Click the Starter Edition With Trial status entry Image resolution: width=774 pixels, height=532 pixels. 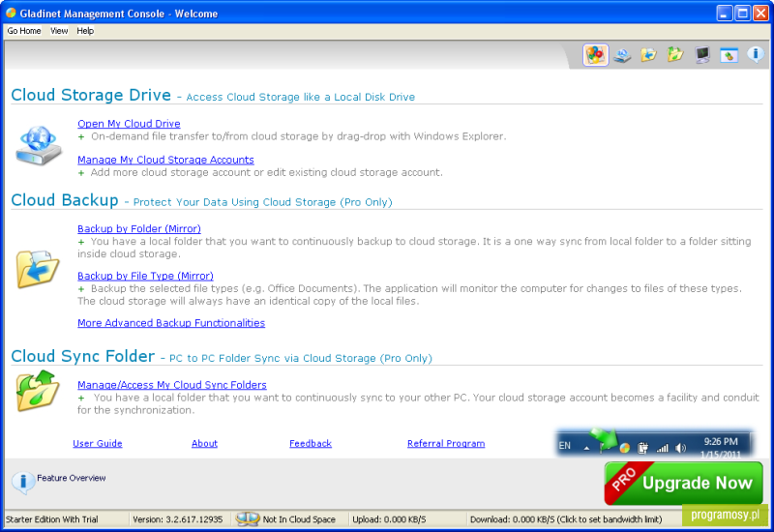(52, 519)
